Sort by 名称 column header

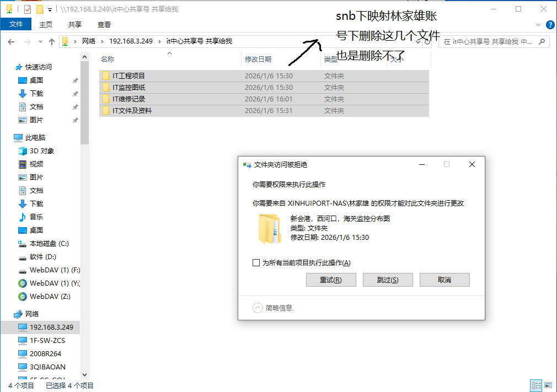coord(108,60)
